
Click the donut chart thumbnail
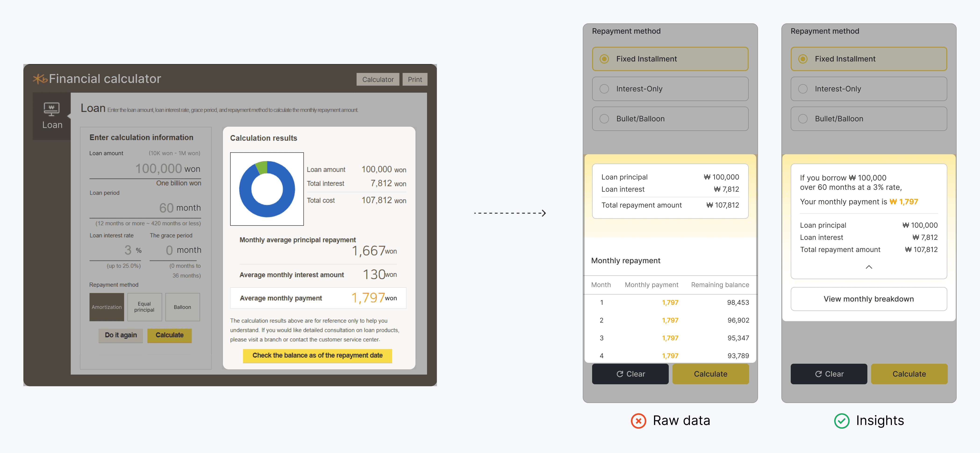pyautogui.click(x=267, y=189)
